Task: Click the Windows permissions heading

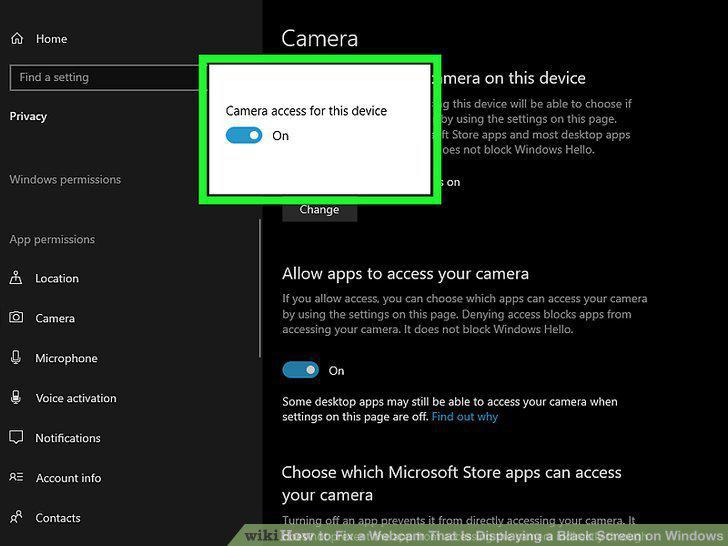Action: point(65,180)
